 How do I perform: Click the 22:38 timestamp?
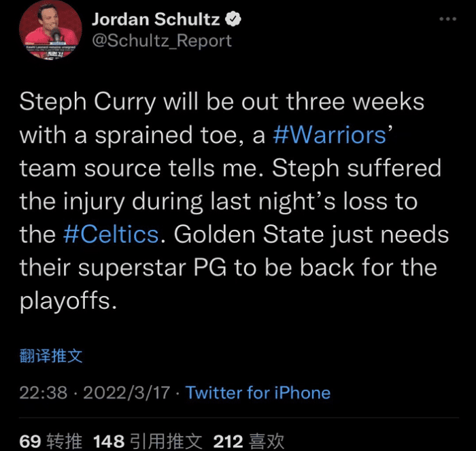coord(43,392)
